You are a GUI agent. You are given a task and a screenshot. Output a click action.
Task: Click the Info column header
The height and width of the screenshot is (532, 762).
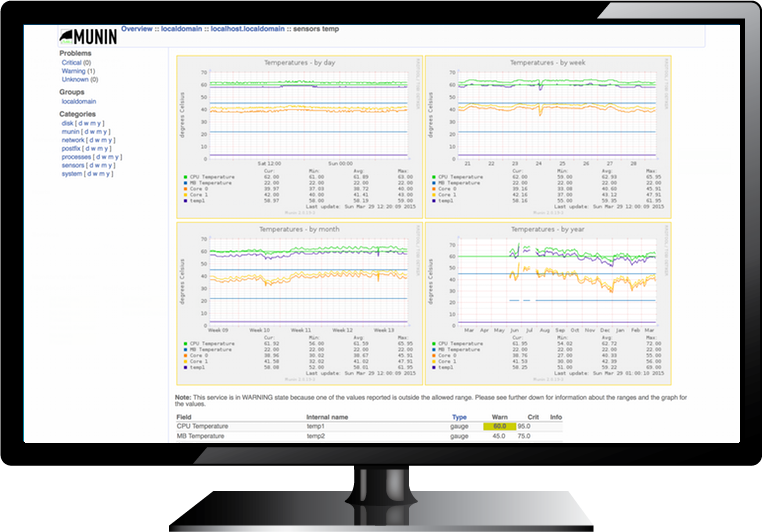pyautogui.click(x=556, y=417)
